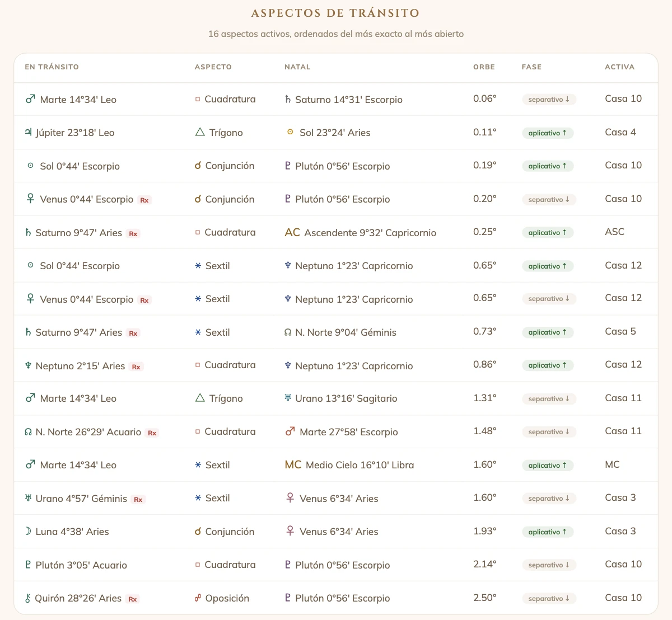Click the Pluto glyph beside Plutón 3°05' Acuario

pos(28,565)
